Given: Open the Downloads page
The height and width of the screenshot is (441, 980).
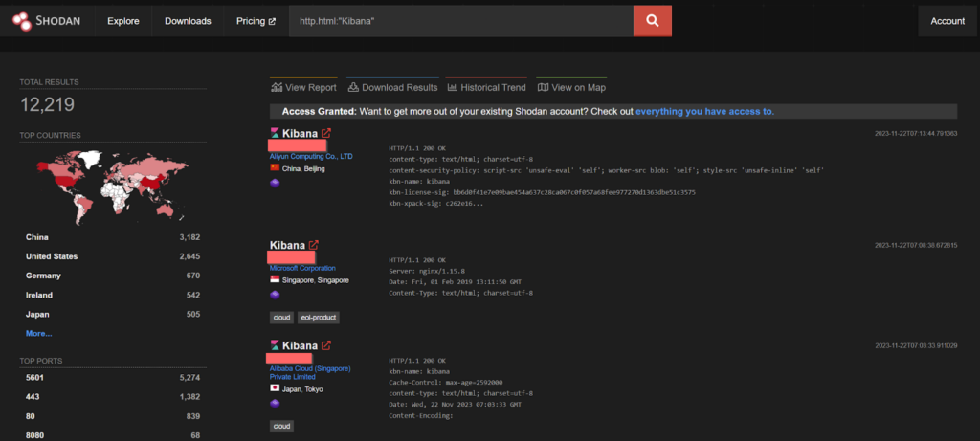Looking at the screenshot, I should pyautogui.click(x=188, y=21).
